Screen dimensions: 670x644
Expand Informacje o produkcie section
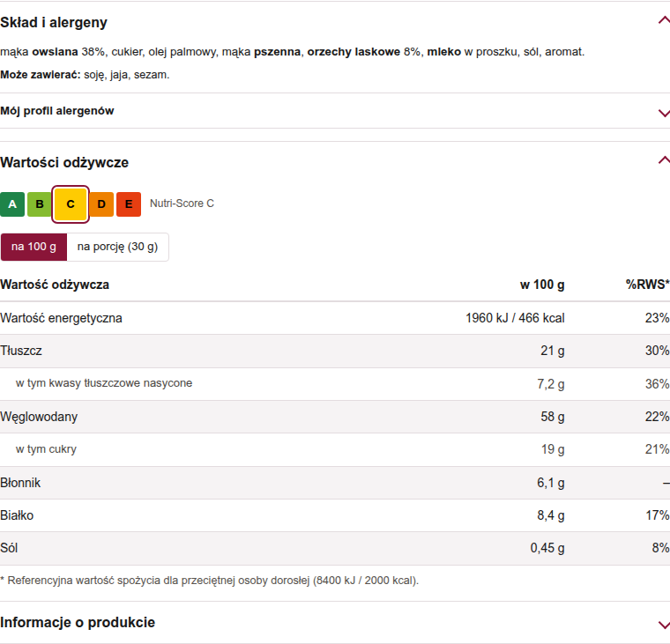click(664, 625)
